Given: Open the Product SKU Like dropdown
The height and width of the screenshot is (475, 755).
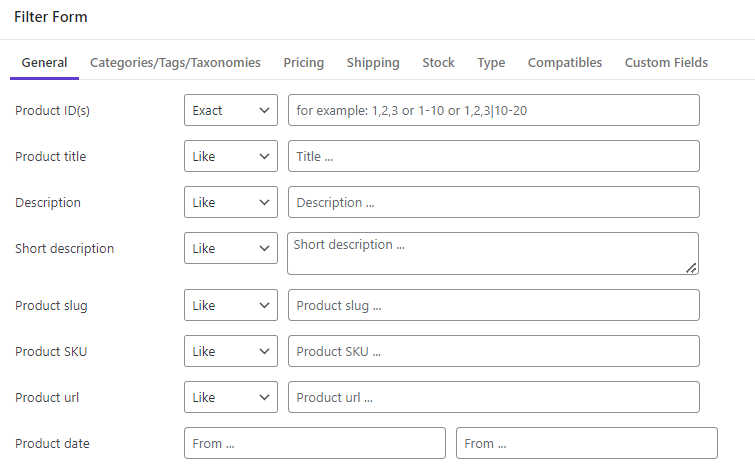Looking at the screenshot, I should point(231,351).
